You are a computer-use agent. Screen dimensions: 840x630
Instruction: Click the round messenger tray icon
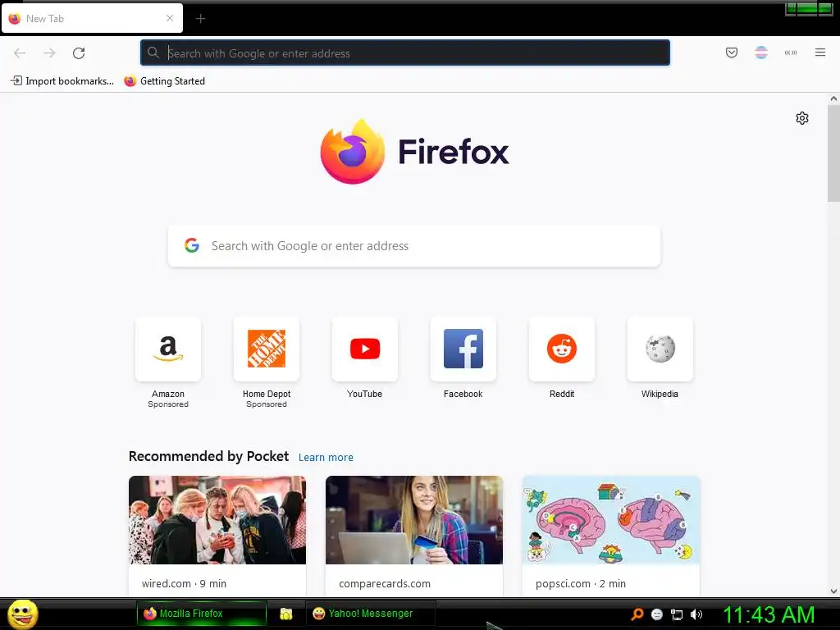pyautogui.click(x=657, y=614)
